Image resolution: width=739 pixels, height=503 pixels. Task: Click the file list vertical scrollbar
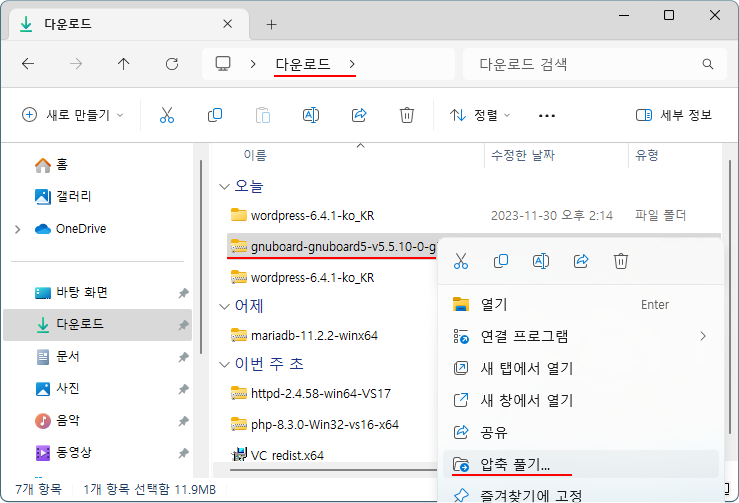tap(730, 297)
